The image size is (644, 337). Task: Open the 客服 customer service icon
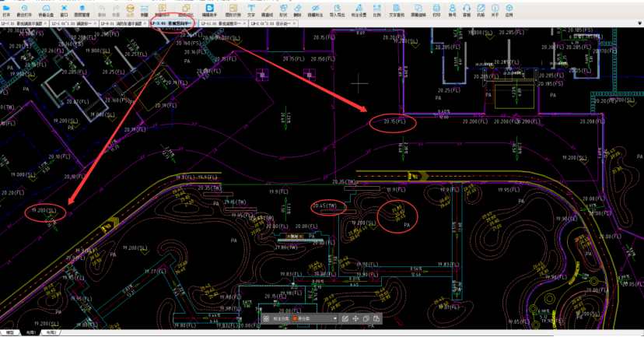(466, 9)
